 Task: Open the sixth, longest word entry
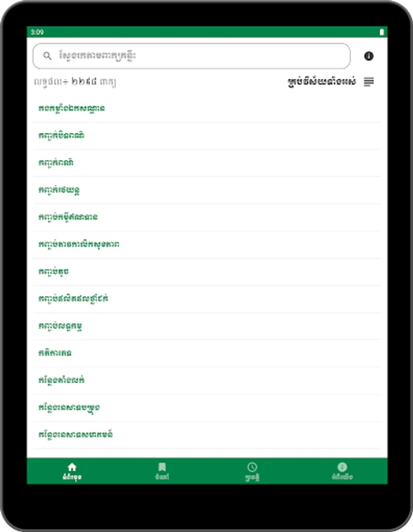79,244
